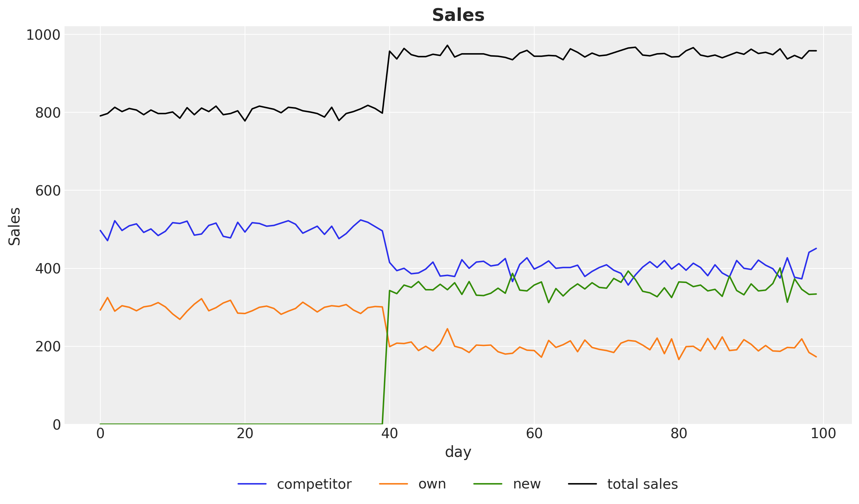This screenshot has height=504, width=859.
Task: Select the "total sales" legend label text
Action: click(642, 484)
